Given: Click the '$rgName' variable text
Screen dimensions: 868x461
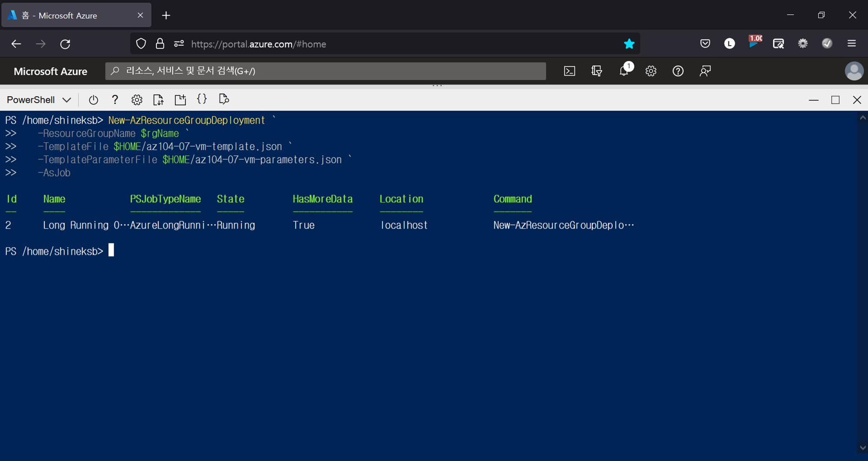Looking at the screenshot, I should click(x=160, y=134).
